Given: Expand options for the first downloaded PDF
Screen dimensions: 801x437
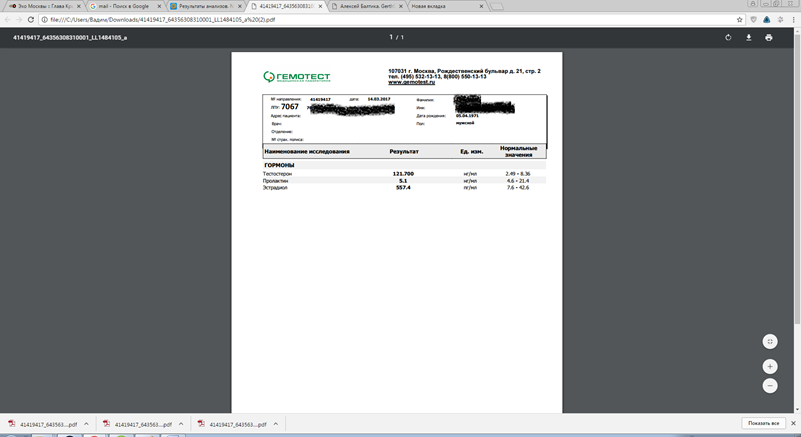Looking at the screenshot, I should click(86, 424).
